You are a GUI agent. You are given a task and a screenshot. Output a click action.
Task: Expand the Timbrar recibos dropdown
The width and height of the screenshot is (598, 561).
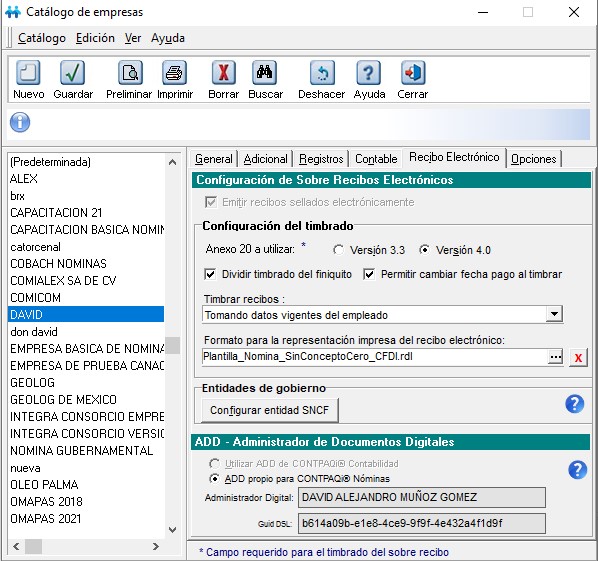point(554,314)
